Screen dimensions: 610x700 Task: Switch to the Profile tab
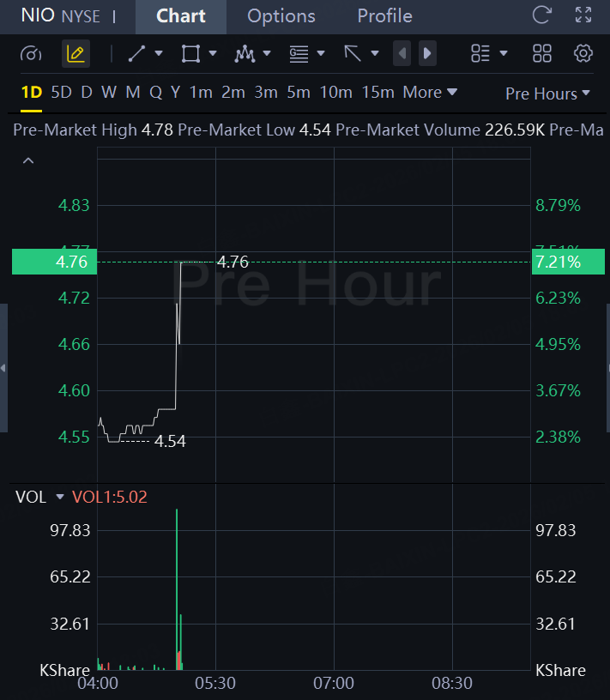tap(384, 16)
